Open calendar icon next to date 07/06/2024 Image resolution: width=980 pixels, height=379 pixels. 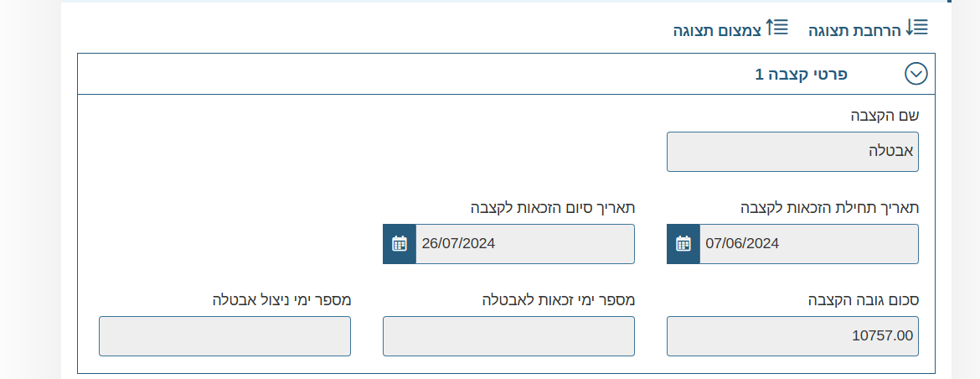click(x=683, y=244)
